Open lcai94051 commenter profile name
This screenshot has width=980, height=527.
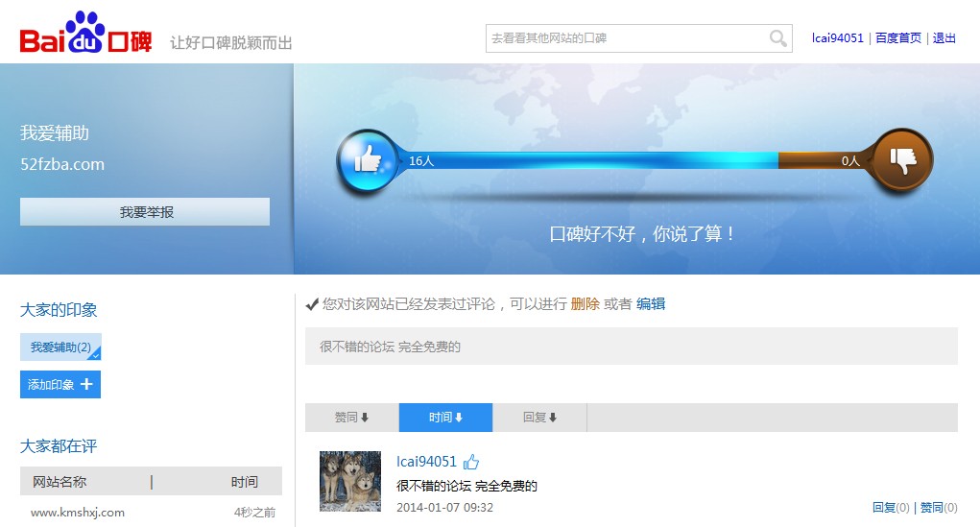426,462
